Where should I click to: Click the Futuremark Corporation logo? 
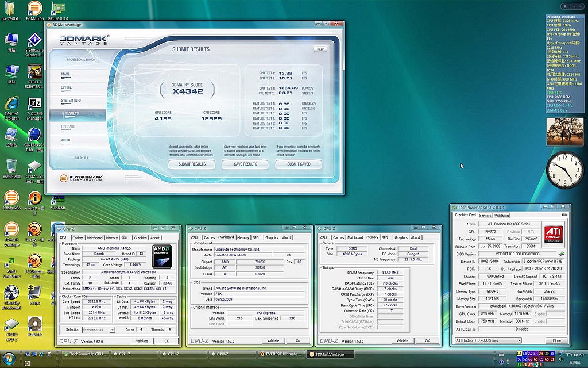[82, 178]
